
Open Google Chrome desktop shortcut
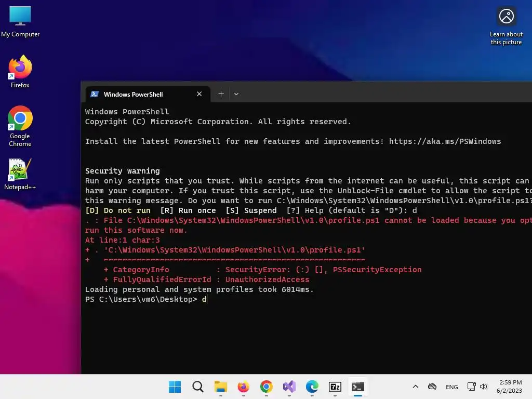20,126
